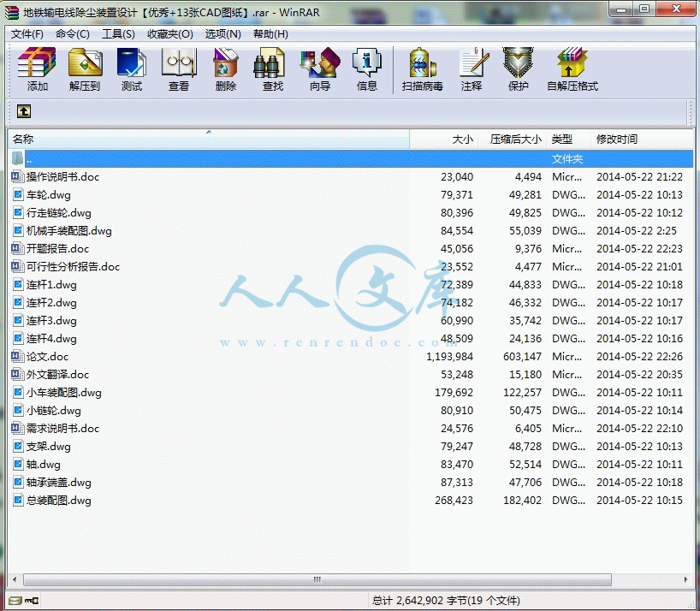Image resolution: width=700 pixels, height=611 pixels.
Task: Click the key icon in status bar
Action: click(33, 601)
